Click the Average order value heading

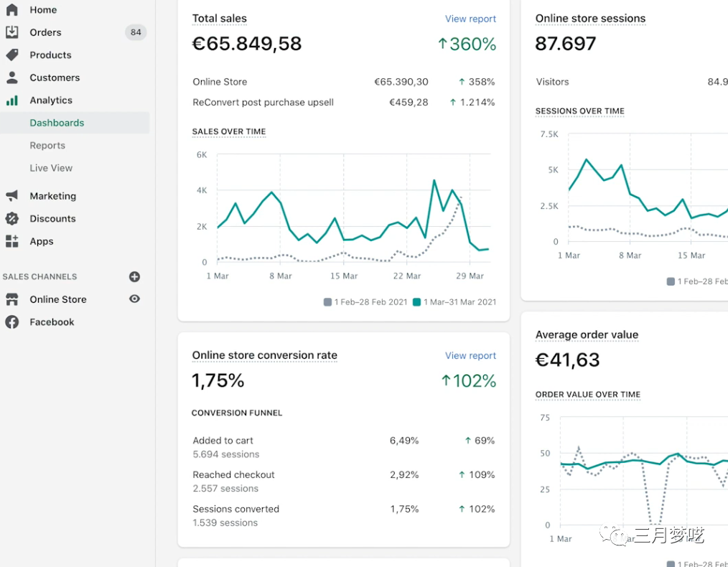587,335
